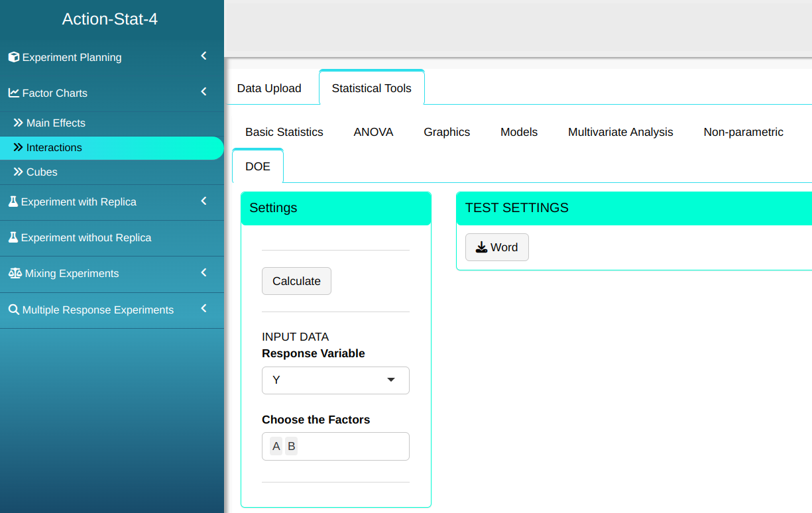Click the magnifier icon for Multiple Response Experiments
The height and width of the screenshot is (513, 812).
[x=14, y=310]
